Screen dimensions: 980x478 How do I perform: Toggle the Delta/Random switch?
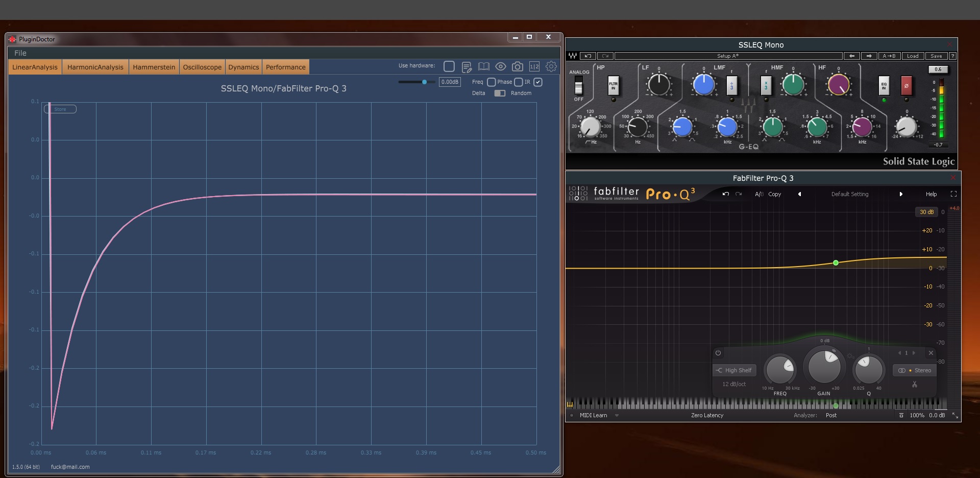(500, 93)
